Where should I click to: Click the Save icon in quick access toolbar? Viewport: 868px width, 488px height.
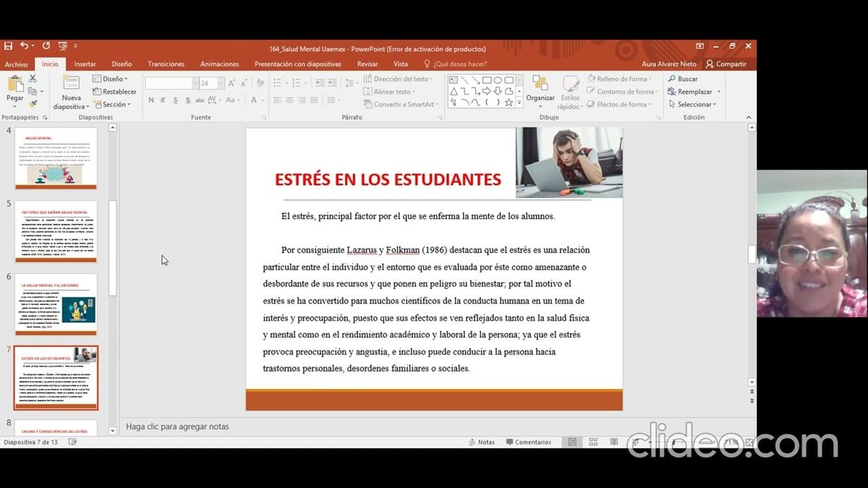[x=8, y=46]
